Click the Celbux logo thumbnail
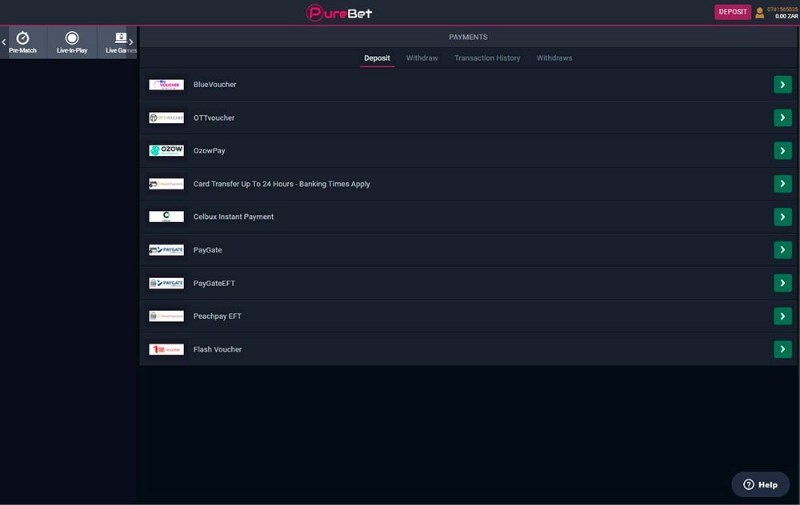Viewport: 800px width, 505px height. tap(166, 217)
